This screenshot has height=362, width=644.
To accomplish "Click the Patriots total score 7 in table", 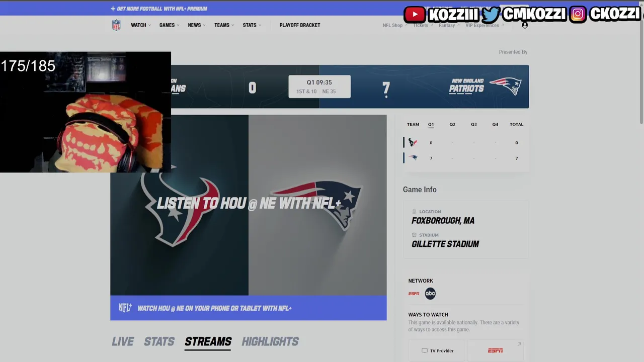I will coord(516,158).
